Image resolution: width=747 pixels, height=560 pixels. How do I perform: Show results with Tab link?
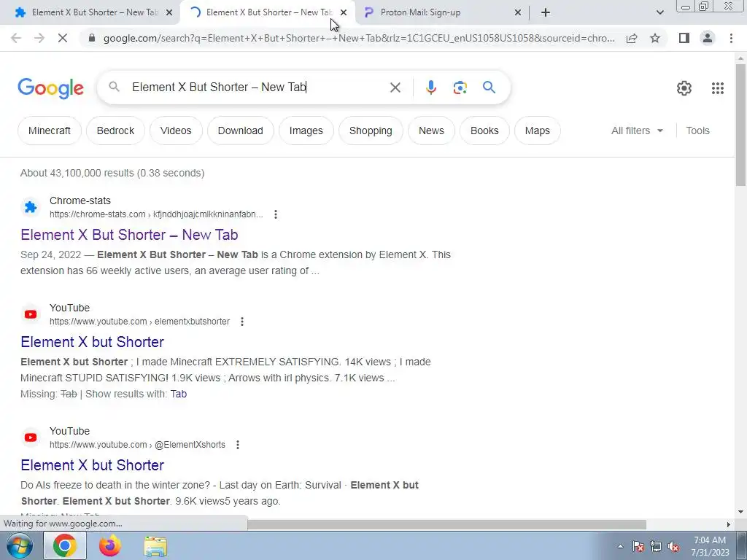[179, 394]
